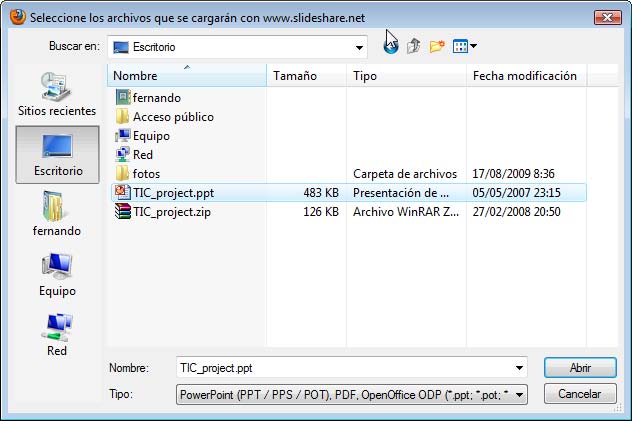632x421 pixels.
Task: Click the Archivo WinRAR Z... type text
Action: (406, 212)
